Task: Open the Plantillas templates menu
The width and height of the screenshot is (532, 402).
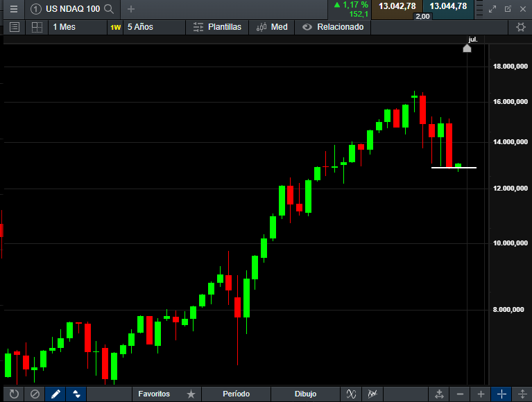Action: (217, 27)
